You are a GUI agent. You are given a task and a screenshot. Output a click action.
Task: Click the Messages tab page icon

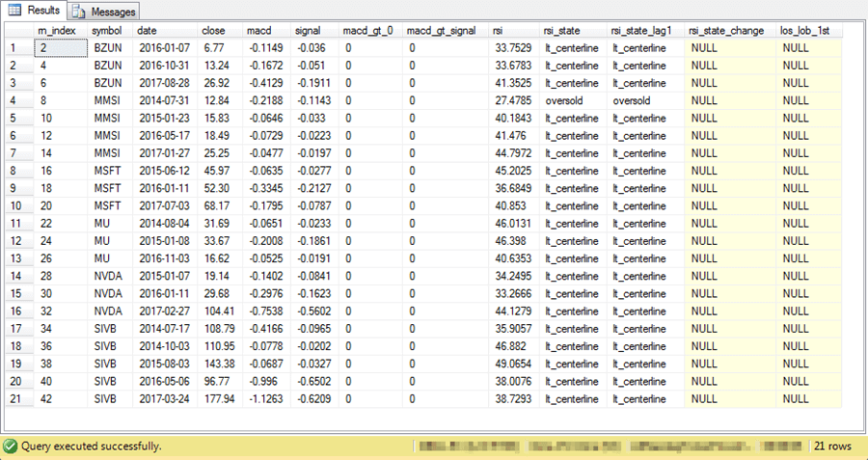pyautogui.click(x=79, y=11)
